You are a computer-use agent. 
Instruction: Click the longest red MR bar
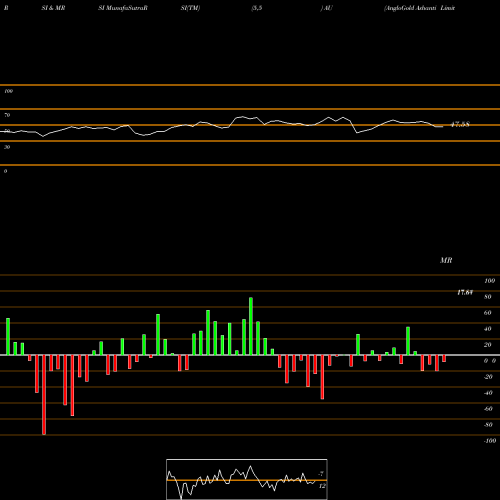pos(44,395)
